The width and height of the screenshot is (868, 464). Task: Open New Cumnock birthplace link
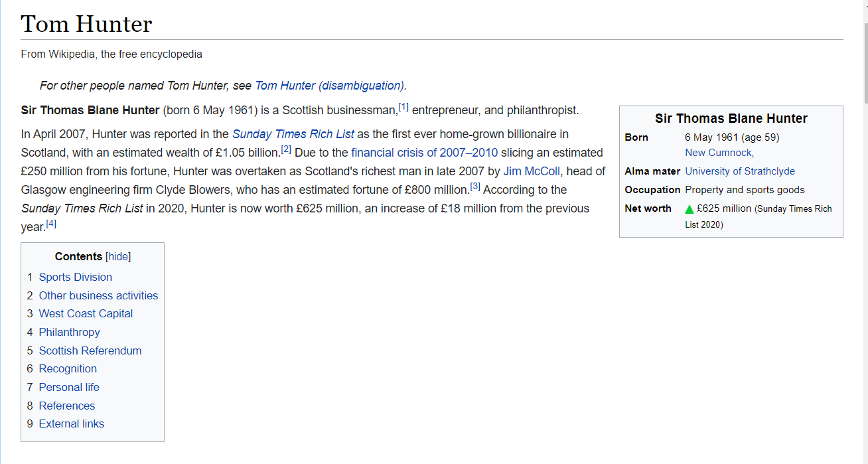point(719,153)
